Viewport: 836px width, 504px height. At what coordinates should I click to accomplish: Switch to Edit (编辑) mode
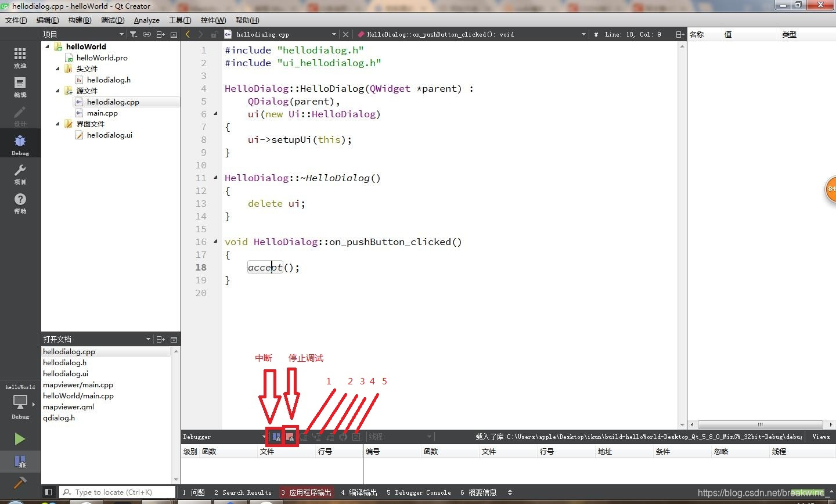[20, 87]
